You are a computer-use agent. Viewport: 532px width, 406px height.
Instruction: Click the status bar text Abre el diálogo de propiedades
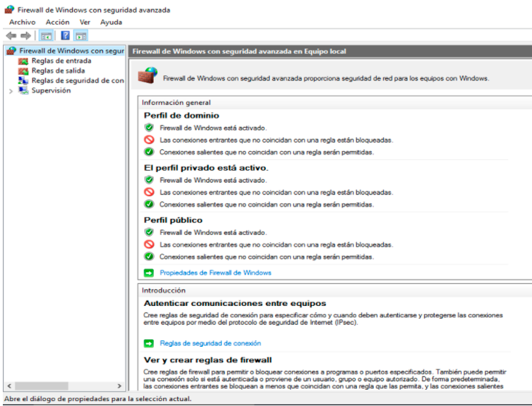tap(97, 399)
